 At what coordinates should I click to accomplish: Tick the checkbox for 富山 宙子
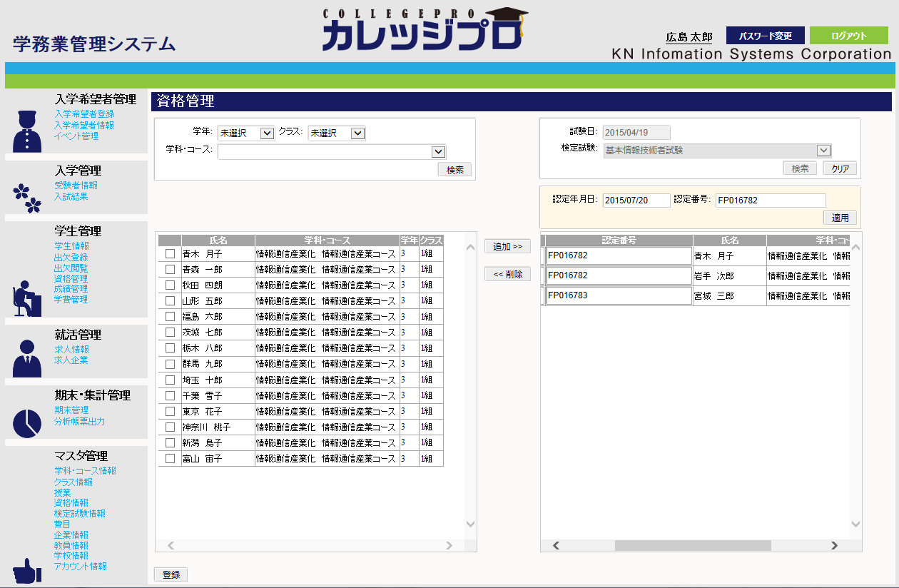coord(170,458)
